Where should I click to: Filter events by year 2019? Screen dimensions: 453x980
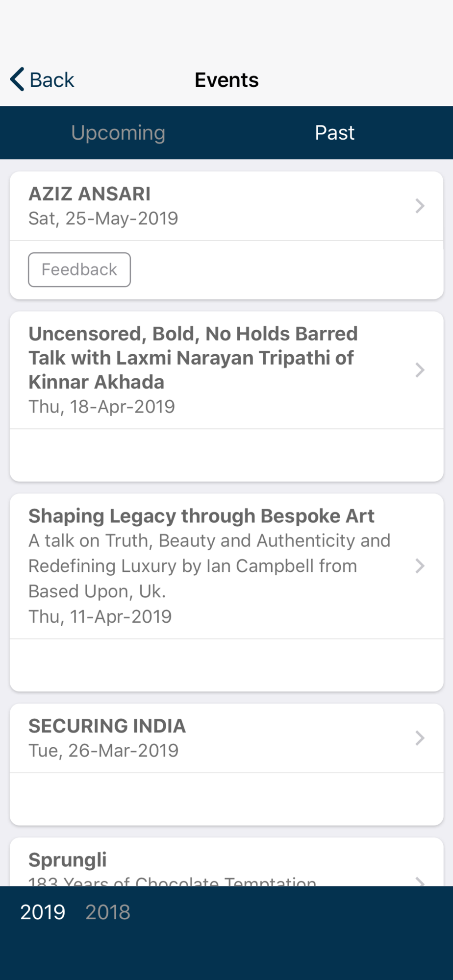coord(43,912)
